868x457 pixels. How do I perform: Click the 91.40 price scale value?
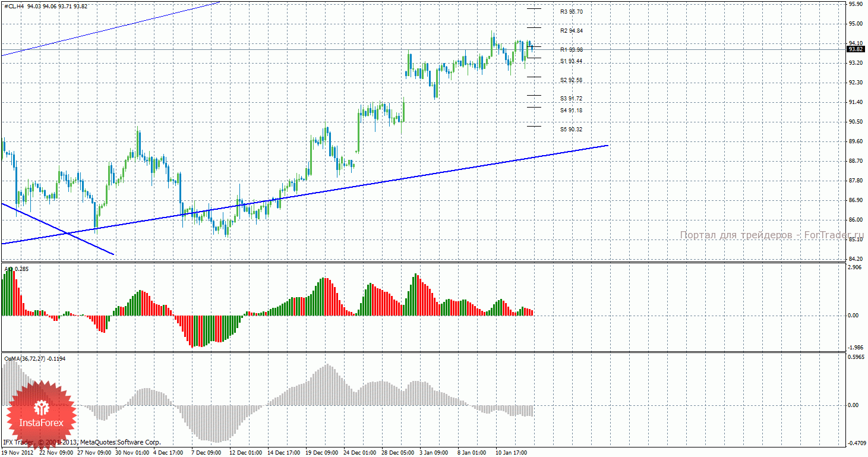[x=856, y=102]
